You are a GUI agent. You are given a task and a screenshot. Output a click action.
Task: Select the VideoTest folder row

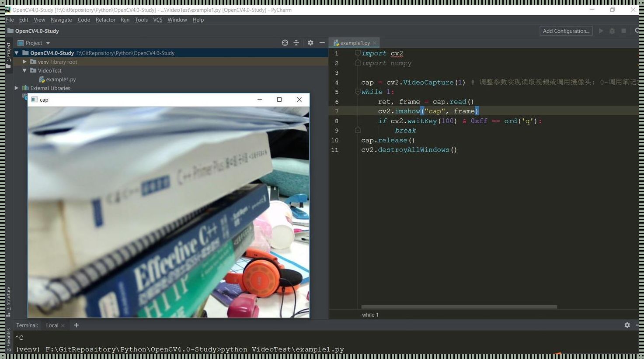point(171,70)
